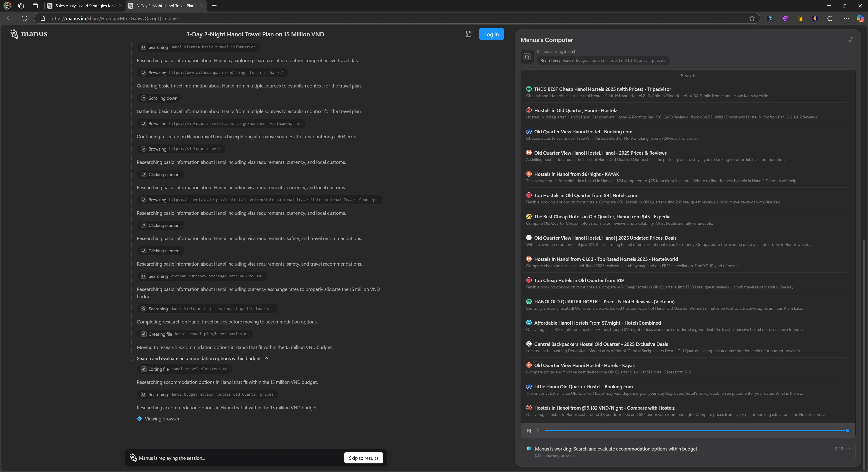
Task: Open 'Hostels in Hanoi from $6/night - KAYAK' result
Action: tap(576, 174)
